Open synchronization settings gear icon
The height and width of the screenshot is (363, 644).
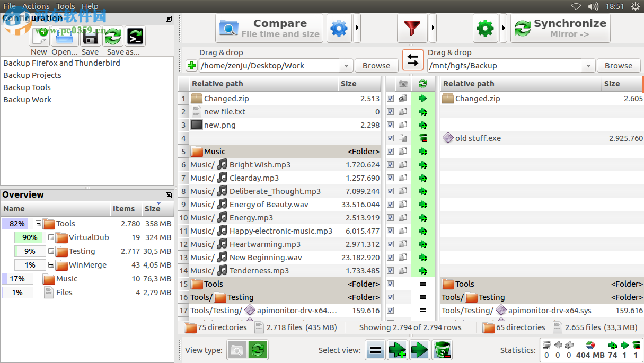coord(485,28)
